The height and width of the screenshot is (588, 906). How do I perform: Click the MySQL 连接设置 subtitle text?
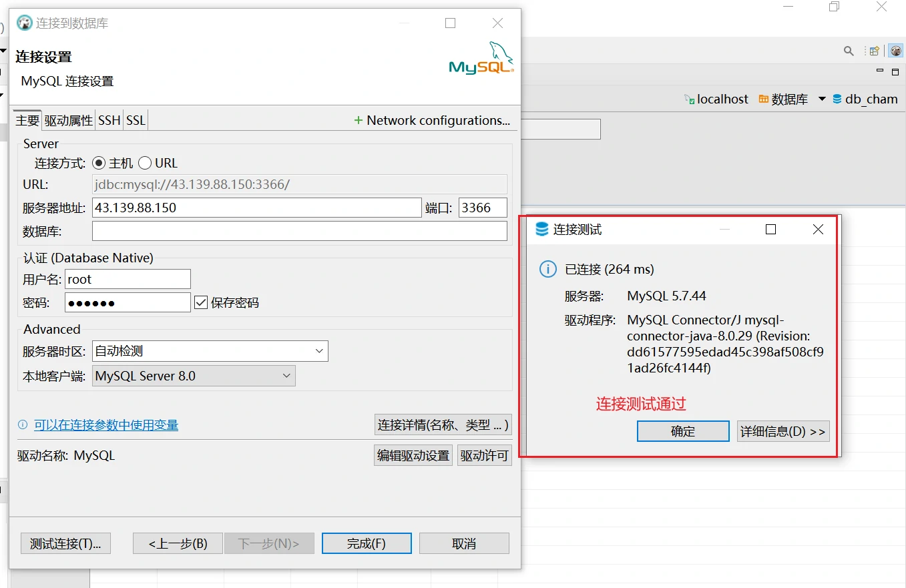tap(67, 81)
